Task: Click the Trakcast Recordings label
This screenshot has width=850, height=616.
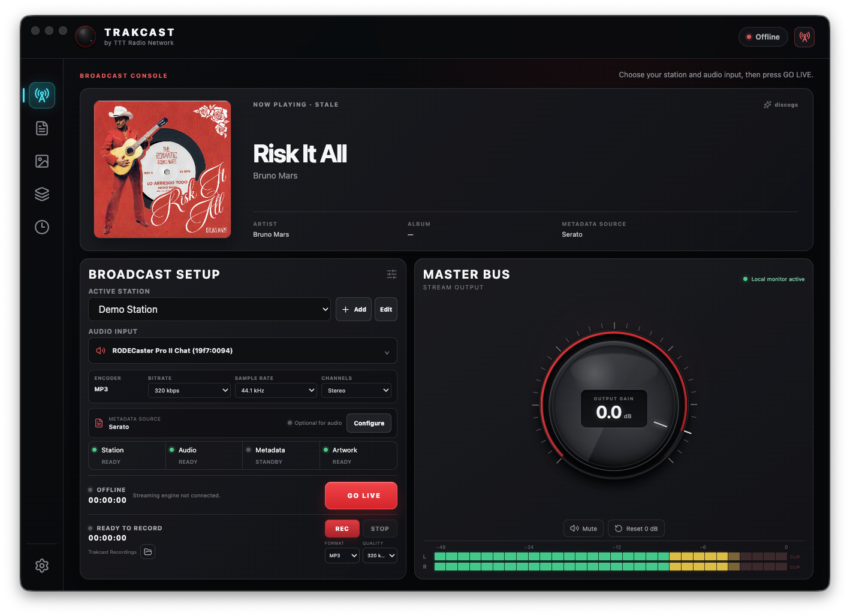Action: (113, 552)
